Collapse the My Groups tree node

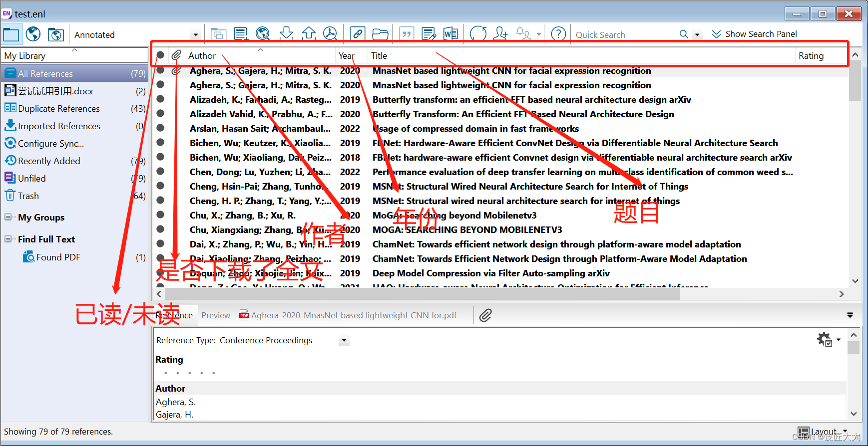click(8, 217)
